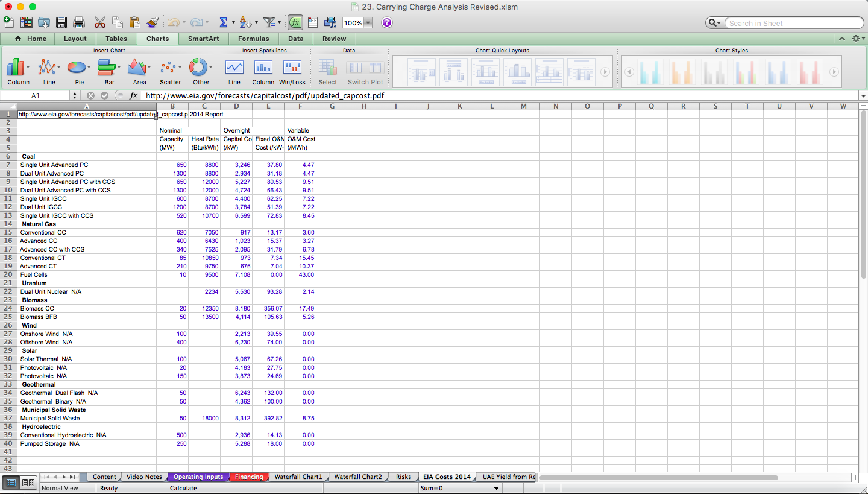The width and height of the screenshot is (868, 494).
Task: Click the A1 Name Box
Action: (x=36, y=95)
